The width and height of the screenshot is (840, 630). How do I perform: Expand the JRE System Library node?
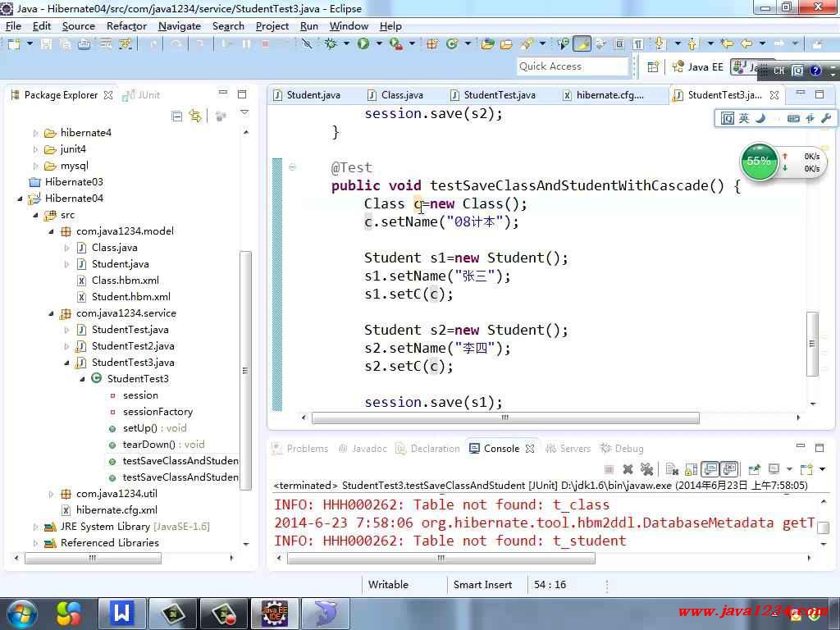pyautogui.click(x=35, y=527)
